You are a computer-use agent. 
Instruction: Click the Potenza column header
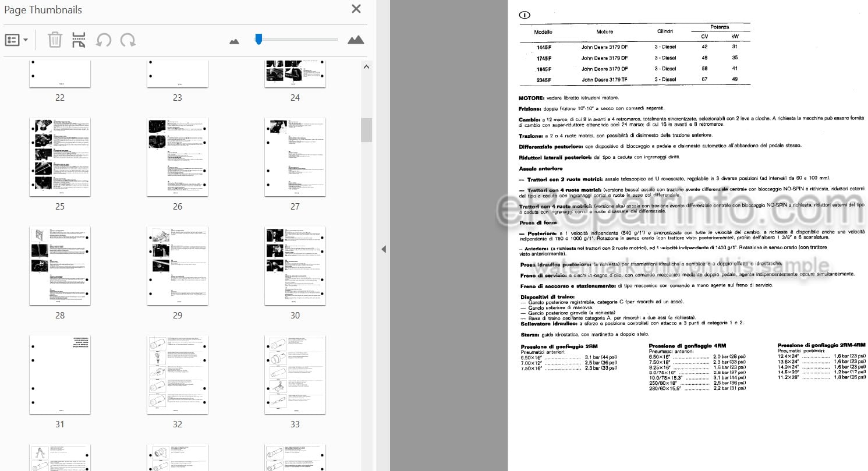point(720,27)
